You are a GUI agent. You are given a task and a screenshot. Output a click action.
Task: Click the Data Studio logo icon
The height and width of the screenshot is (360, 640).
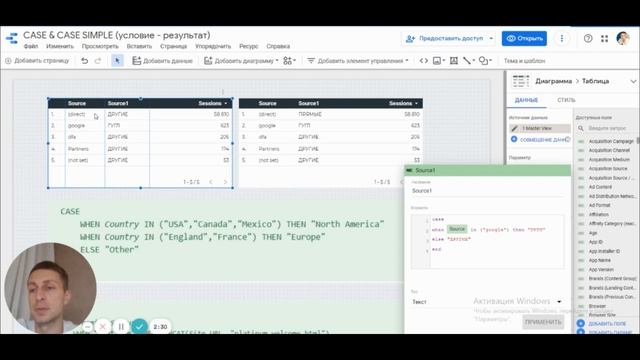point(12,38)
